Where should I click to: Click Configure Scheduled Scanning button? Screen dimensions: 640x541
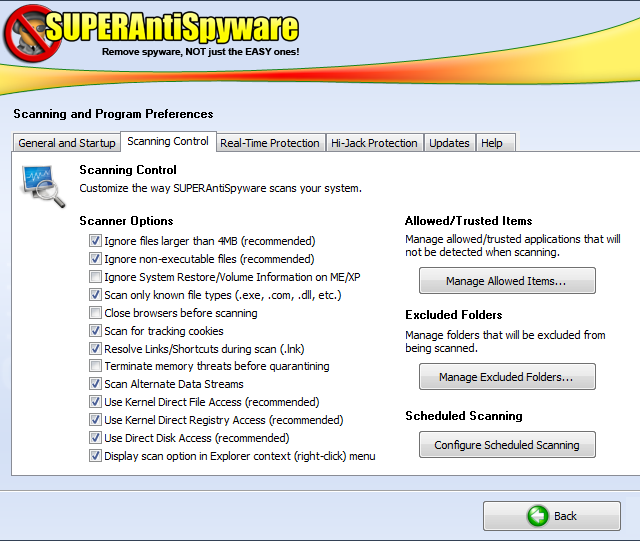pyautogui.click(x=507, y=445)
